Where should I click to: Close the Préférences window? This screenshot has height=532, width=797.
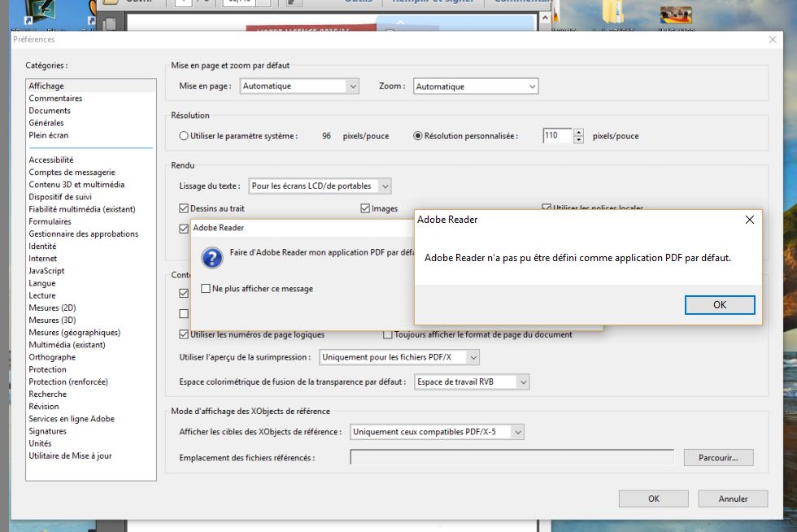tap(773, 39)
